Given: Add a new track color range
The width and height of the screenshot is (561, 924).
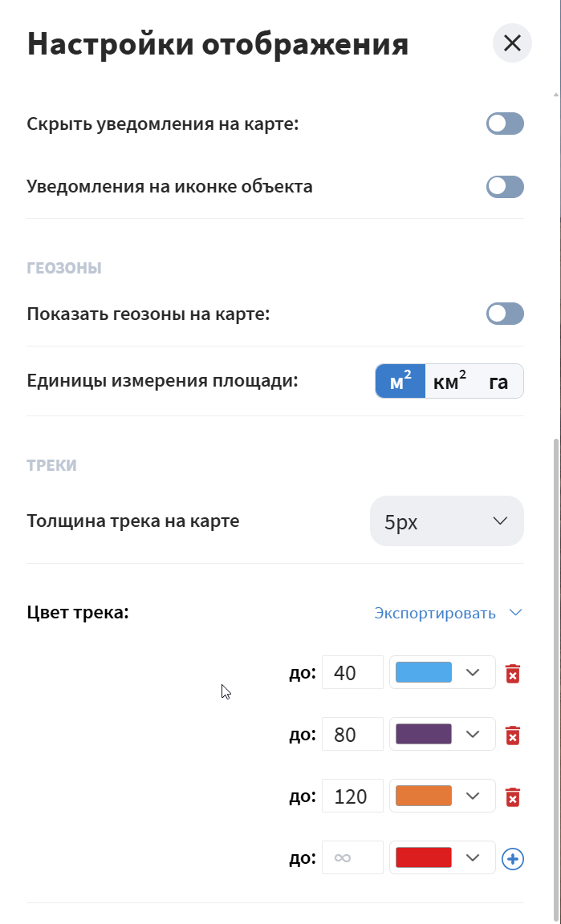Looking at the screenshot, I should [513, 859].
